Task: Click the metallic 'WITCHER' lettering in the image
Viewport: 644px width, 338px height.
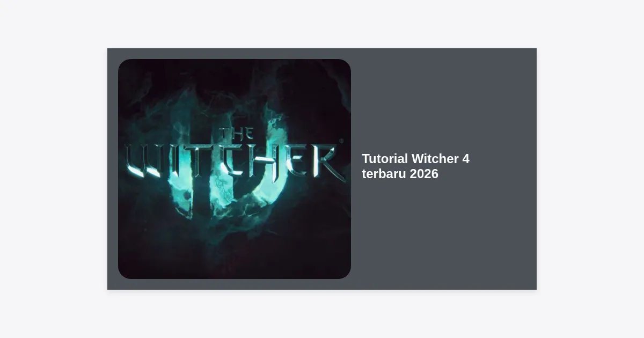Action: pos(235,161)
